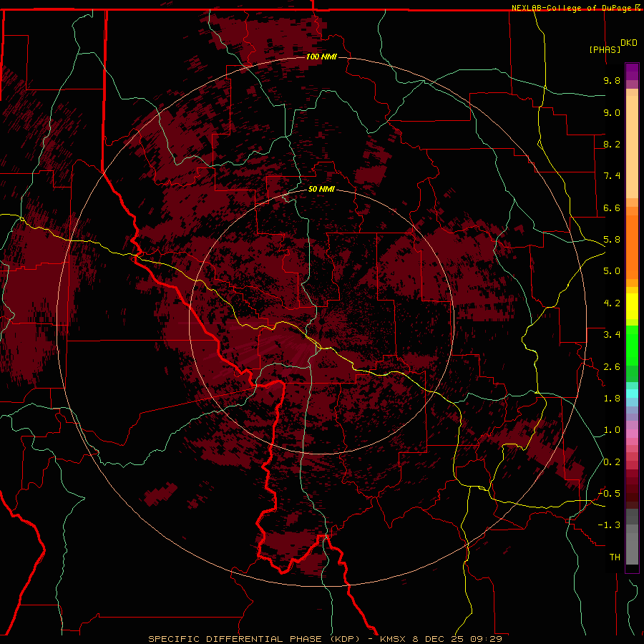The width and height of the screenshot is (644, 644).
Task: Click the pink segment of the color bar
Action: (632, 434)
